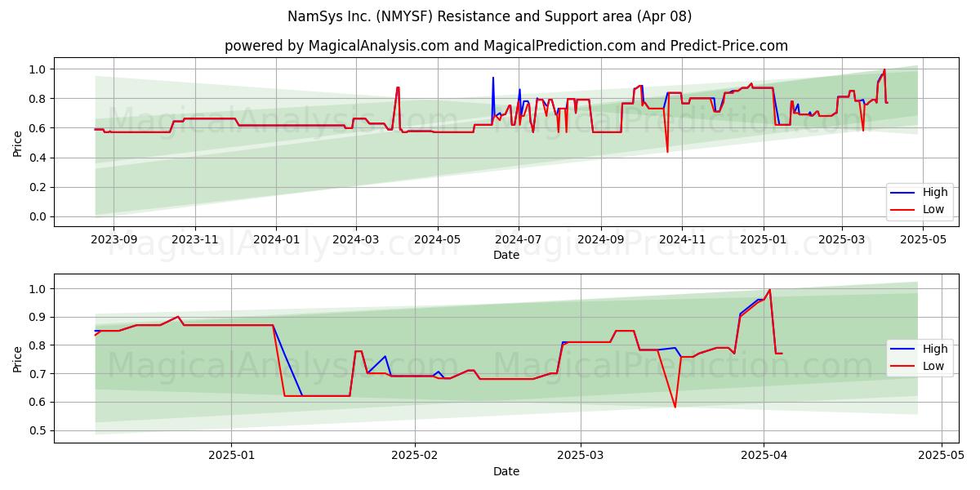Click the 2025-05 tick label in top chart
Screen dimensions: 980x490
pos(923,239)
